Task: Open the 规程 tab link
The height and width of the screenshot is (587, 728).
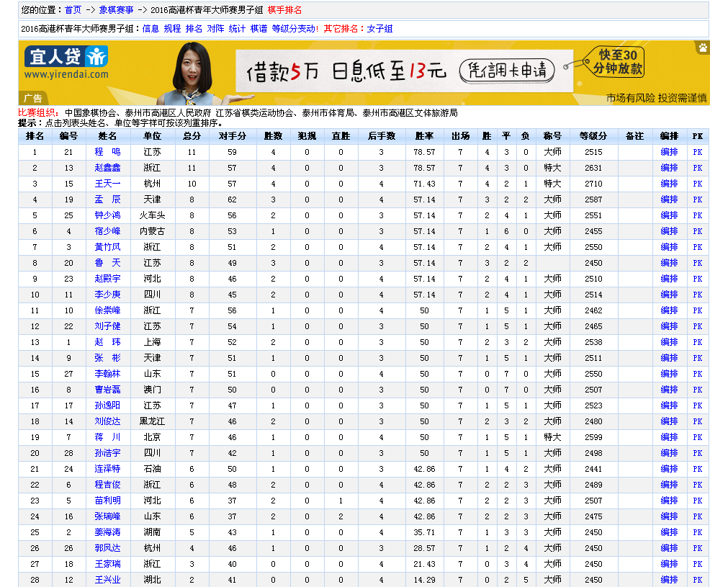Action: point(172,29)
